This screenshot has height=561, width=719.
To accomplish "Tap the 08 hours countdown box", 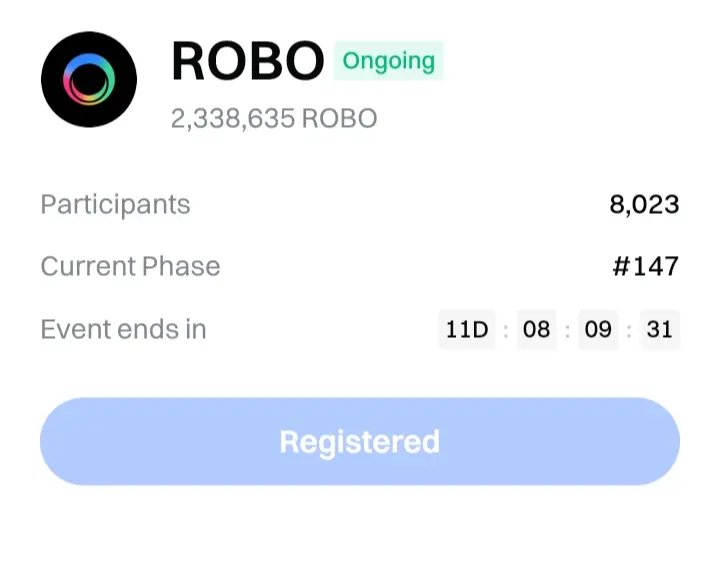I will point(536,329).
